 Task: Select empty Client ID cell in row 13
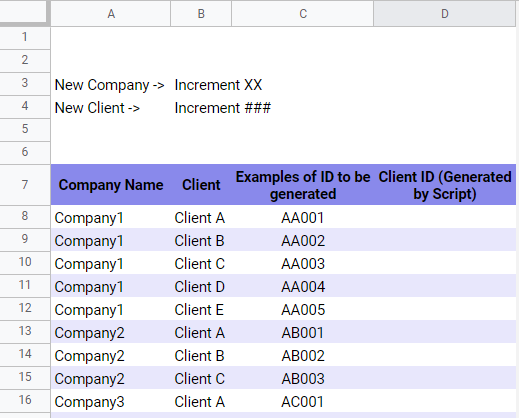pyautogui.click(x=445, y=332)
